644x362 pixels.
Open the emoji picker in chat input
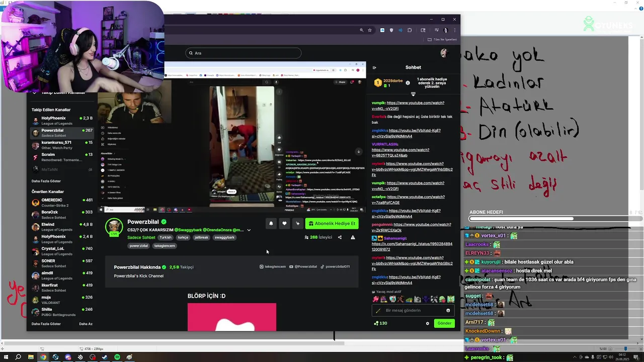(448, 310)
